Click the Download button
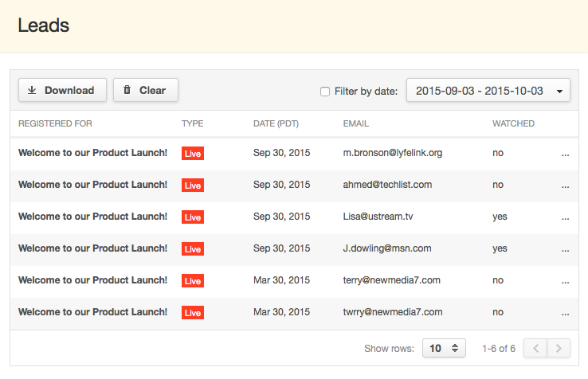The width and height of the screenshot is (588, 379). [62, 90]
